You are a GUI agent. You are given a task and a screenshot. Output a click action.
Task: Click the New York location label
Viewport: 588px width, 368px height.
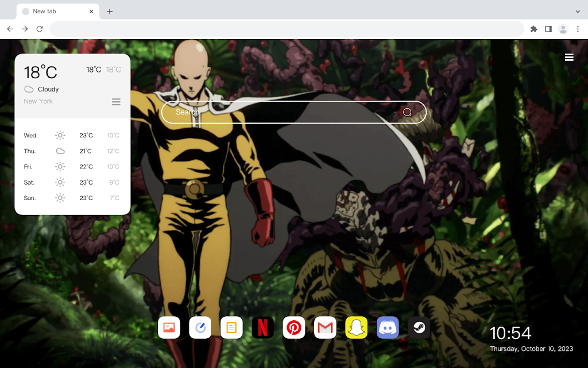click(x=38, y=101)
